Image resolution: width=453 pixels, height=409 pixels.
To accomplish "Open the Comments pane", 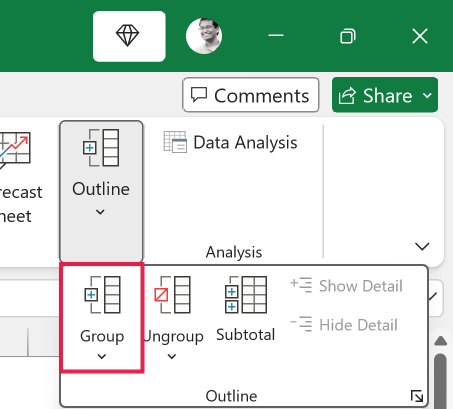I will tap(251, 95).
